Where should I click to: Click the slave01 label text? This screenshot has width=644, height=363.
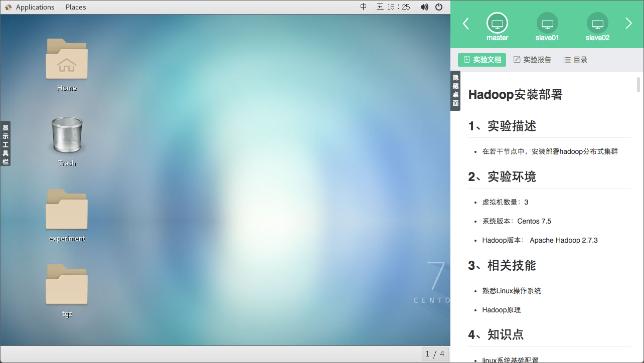click(547, 38)
